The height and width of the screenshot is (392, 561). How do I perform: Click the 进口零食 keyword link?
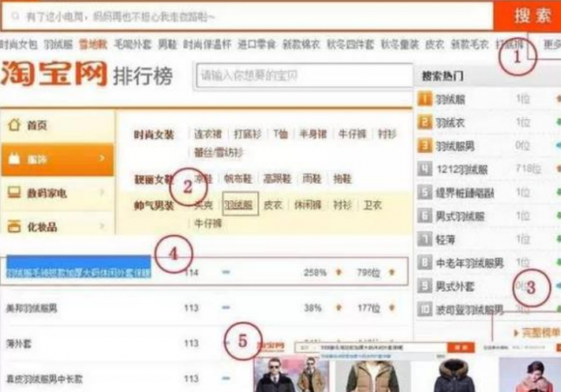257,45
